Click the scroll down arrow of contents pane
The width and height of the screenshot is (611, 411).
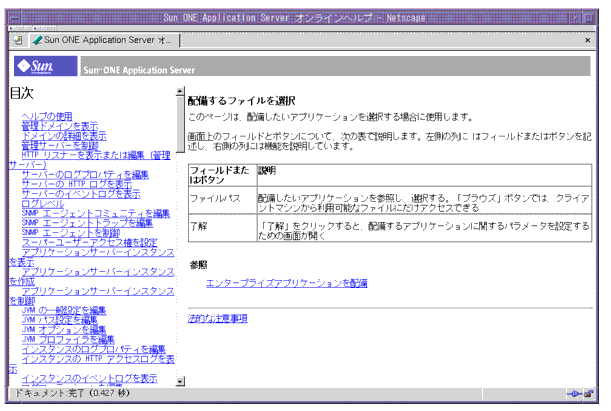pyautogui.click(x=180, y=381)
